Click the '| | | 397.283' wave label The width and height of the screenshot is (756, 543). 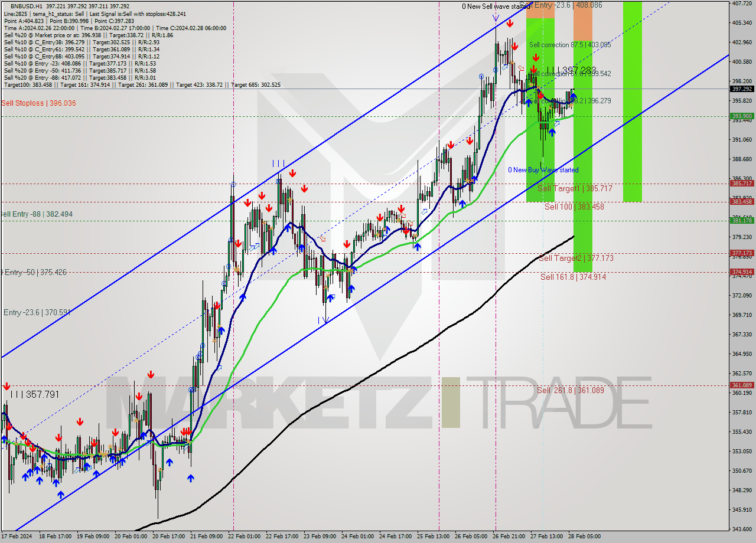[x=571, y=70]
